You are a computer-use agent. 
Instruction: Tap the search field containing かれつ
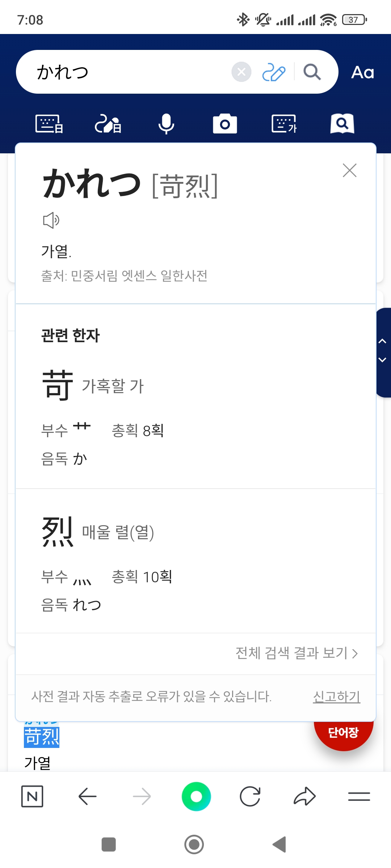[130, 72]
